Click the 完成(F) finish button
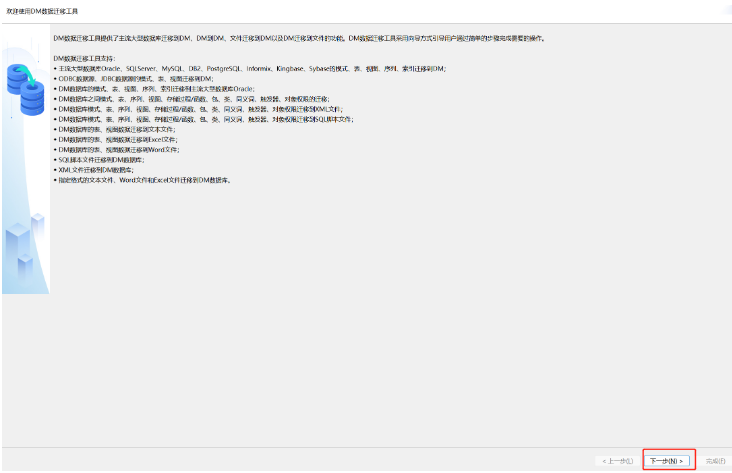This screenshot has height=473, width=732. tap(716, 461)
